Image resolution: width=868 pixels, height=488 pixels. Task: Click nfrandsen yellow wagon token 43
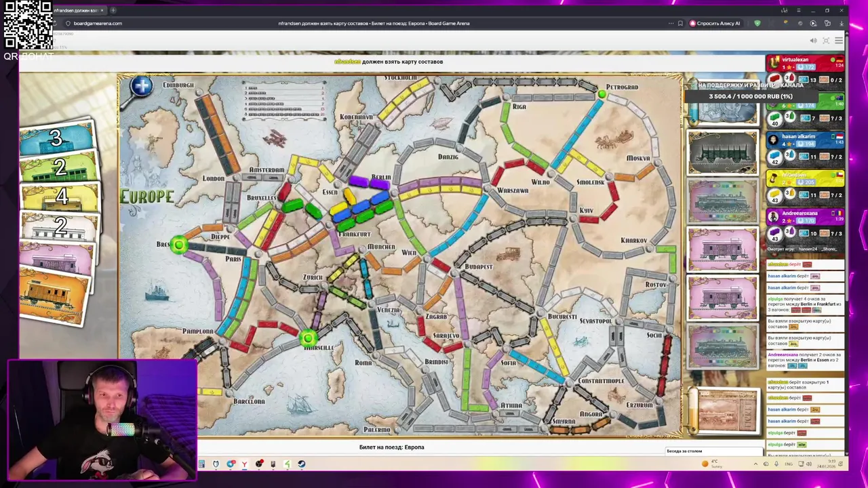point(774,195)
